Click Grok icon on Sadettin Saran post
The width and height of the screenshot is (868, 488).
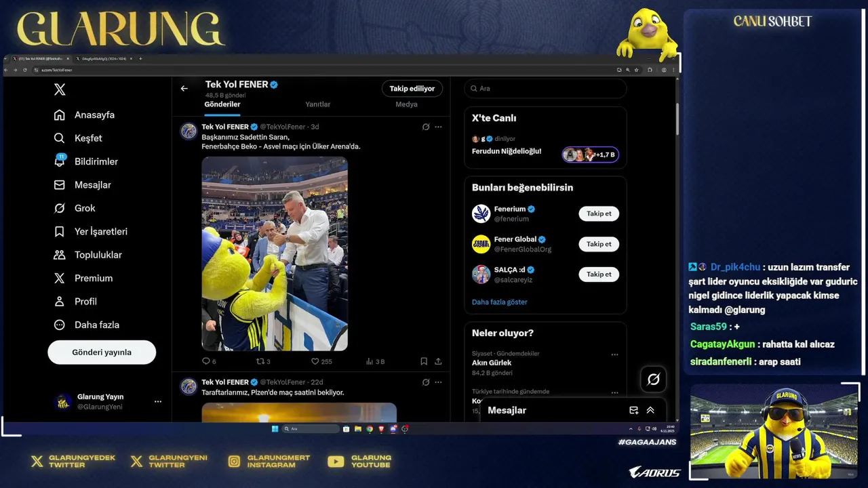coord(426,127)
